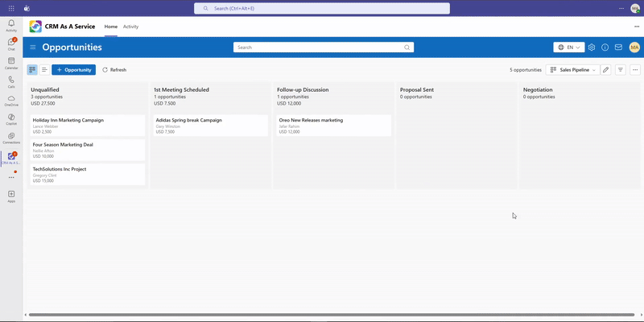Switch to the Kanban board view
Screen dimensions: 644x322
click(x=32, y=70)
